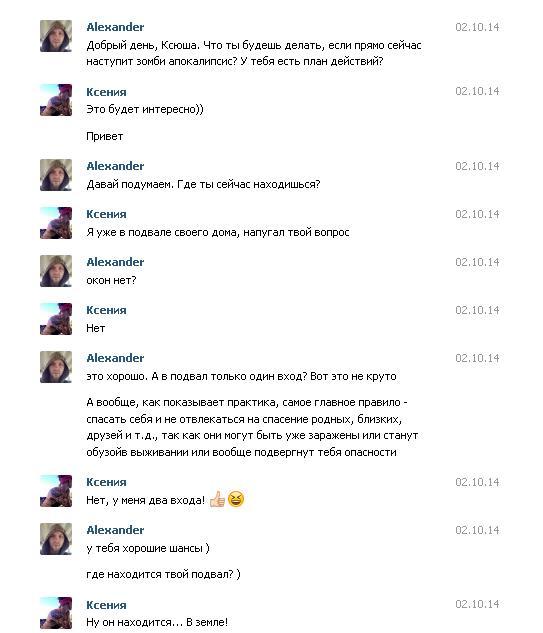Open Alexander's name above "окон нет?"
This screenshot has height=633, width=543.
(115, 262)
